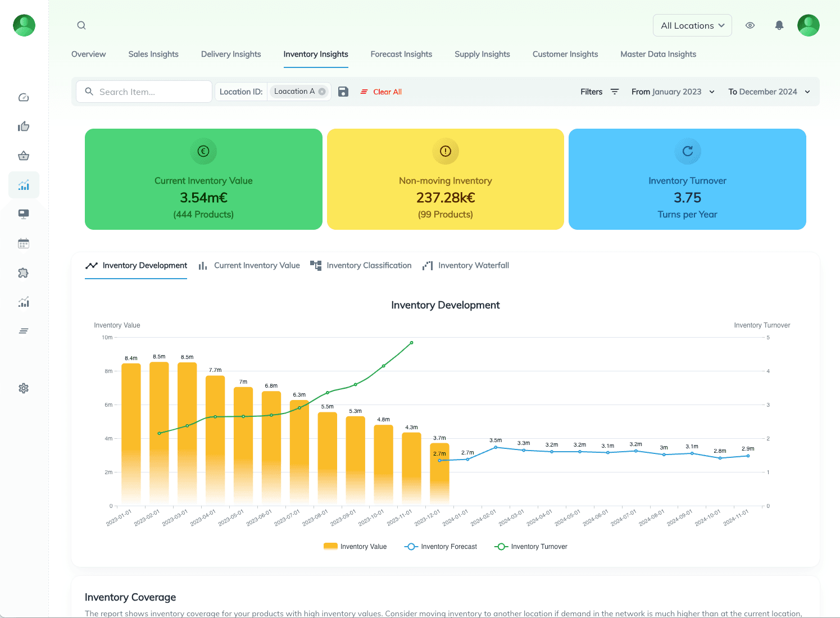Screen dimensions: 840x618
Task: Click the save filter disk icon
Action: (343, 91)
